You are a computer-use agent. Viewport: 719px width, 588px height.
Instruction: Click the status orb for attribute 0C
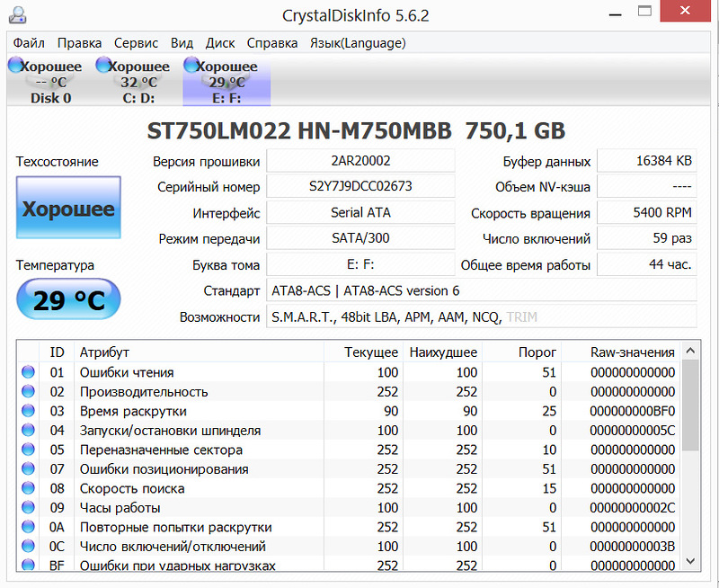pyautogui.click(x=29, y=547)
